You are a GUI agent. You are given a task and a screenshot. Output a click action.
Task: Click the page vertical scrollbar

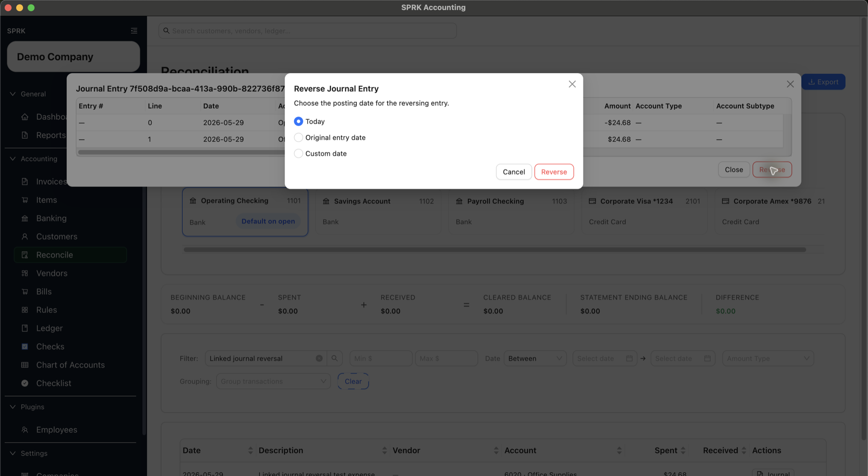(864, 229)
